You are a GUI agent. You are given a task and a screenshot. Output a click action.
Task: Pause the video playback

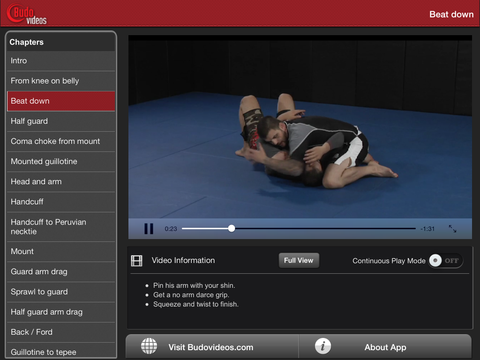149,229
